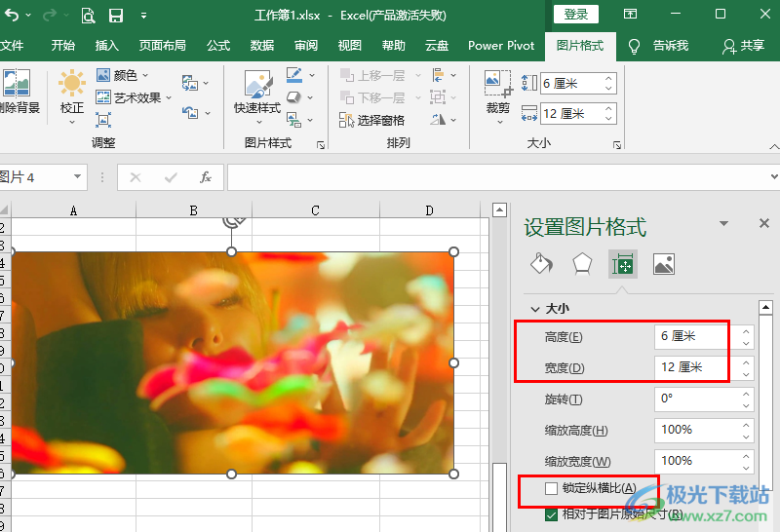Switch to the 页面布局 tab
The image size is (780, 532).
click(x=163, y=45)
